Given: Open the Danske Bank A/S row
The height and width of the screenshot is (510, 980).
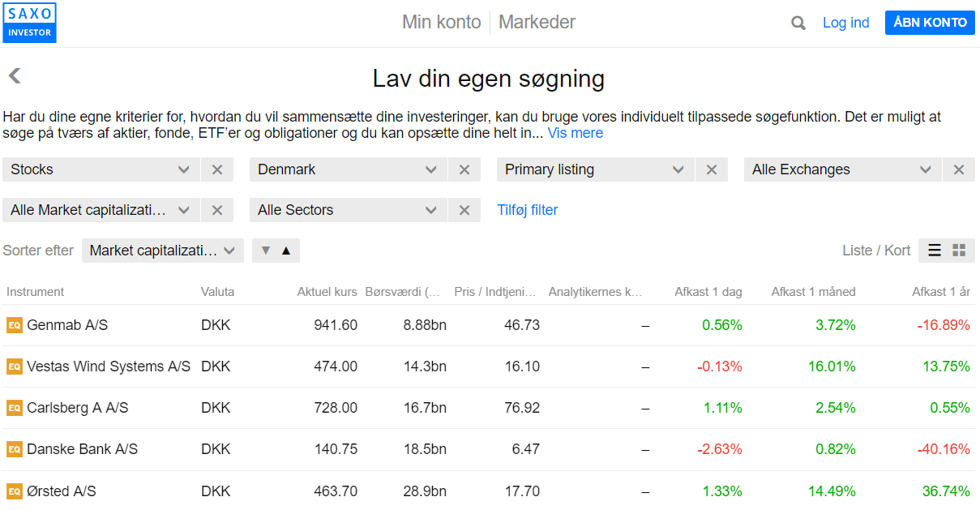Looking at the screenshot, I should click(489, 449).
